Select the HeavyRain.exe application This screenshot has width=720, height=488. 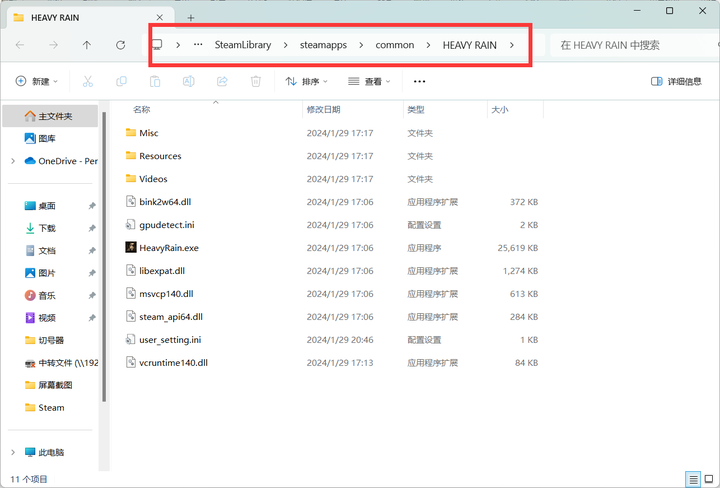point(333,247)
